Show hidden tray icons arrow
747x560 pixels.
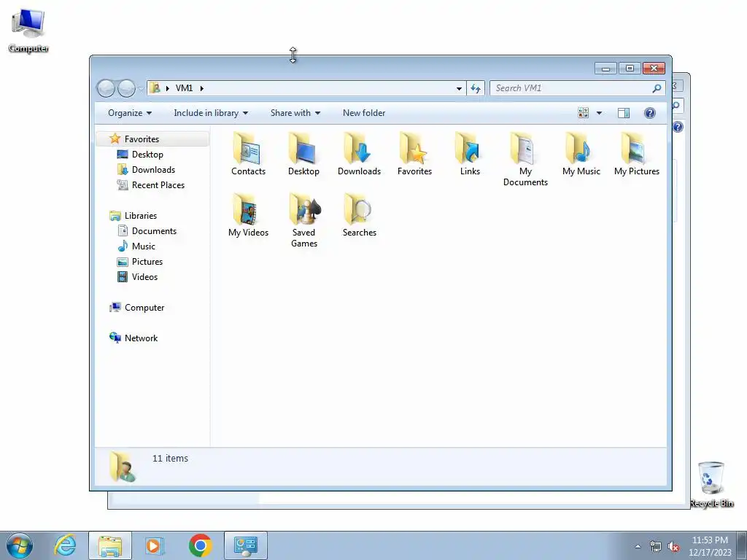638,547
